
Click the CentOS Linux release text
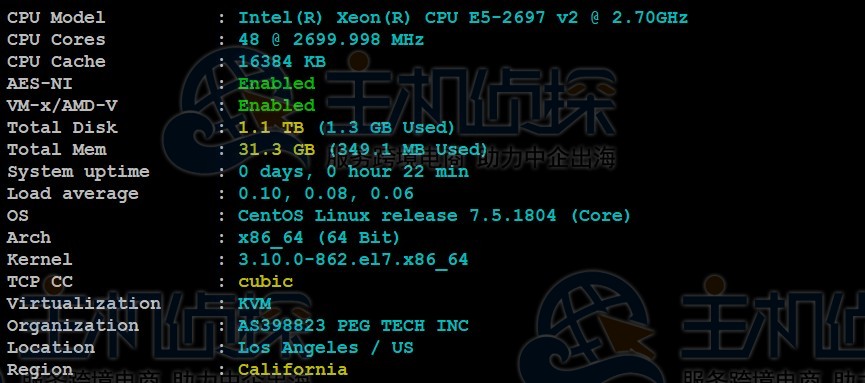coord(434,215)
